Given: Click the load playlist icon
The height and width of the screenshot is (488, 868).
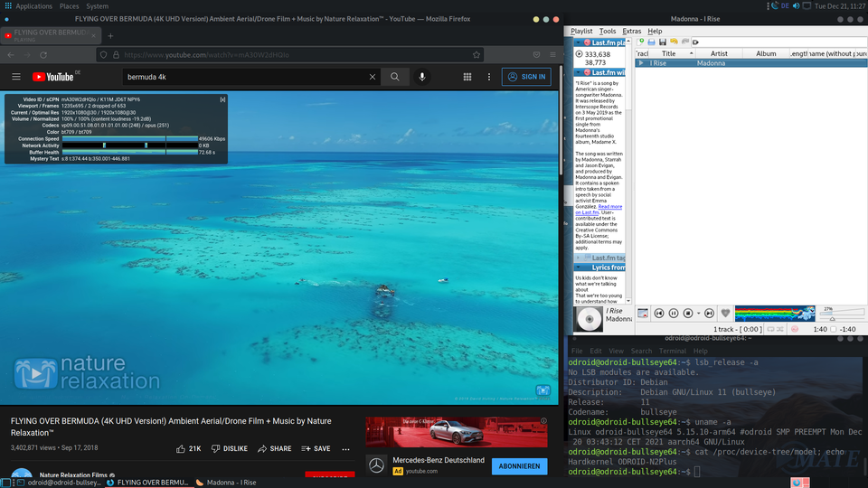Looking at the screenshot, I should [x=652, y=42].
